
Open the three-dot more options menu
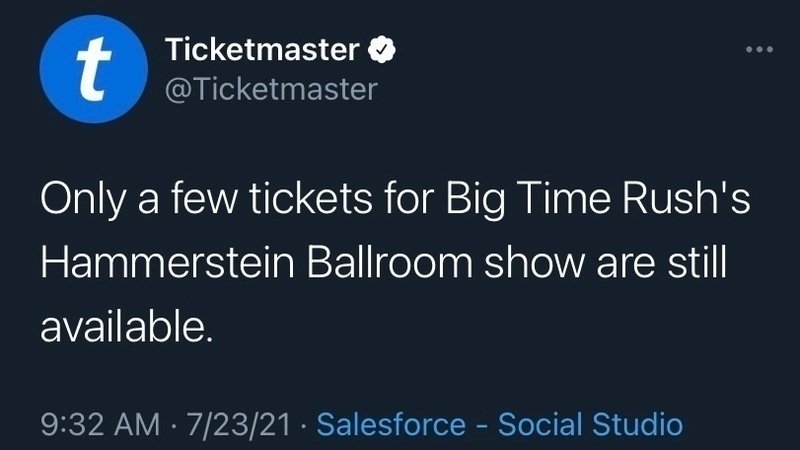coord(761,50)
